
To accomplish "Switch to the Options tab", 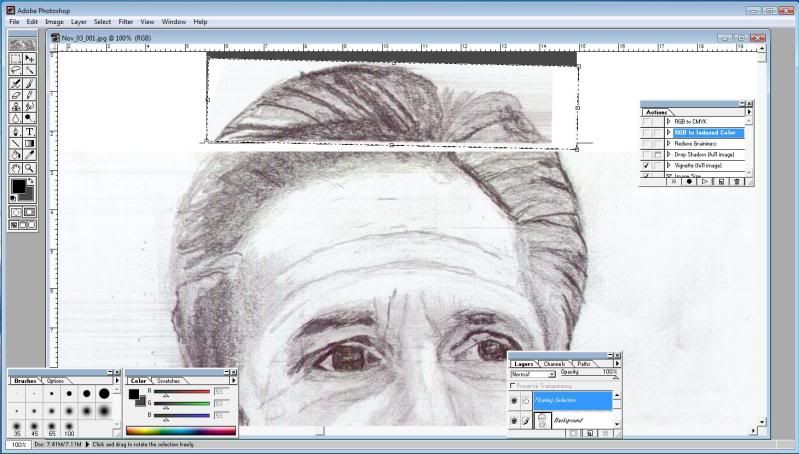I will [x=55, y=381].
